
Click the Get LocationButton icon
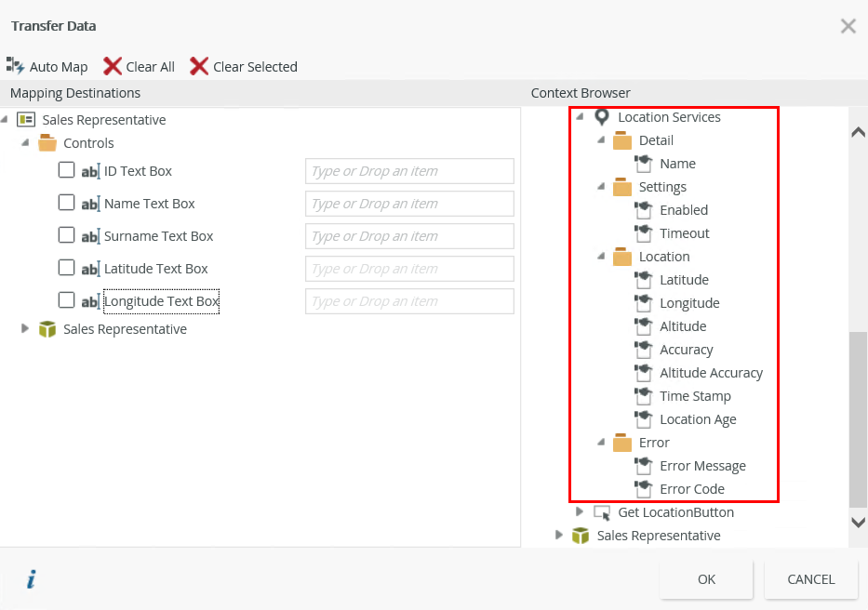(x=602, y=512)
